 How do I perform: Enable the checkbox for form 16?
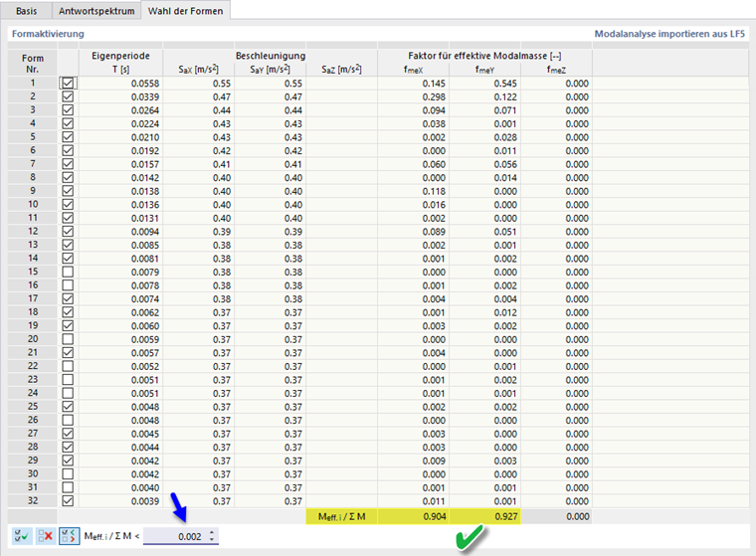(x=68, y=285)
